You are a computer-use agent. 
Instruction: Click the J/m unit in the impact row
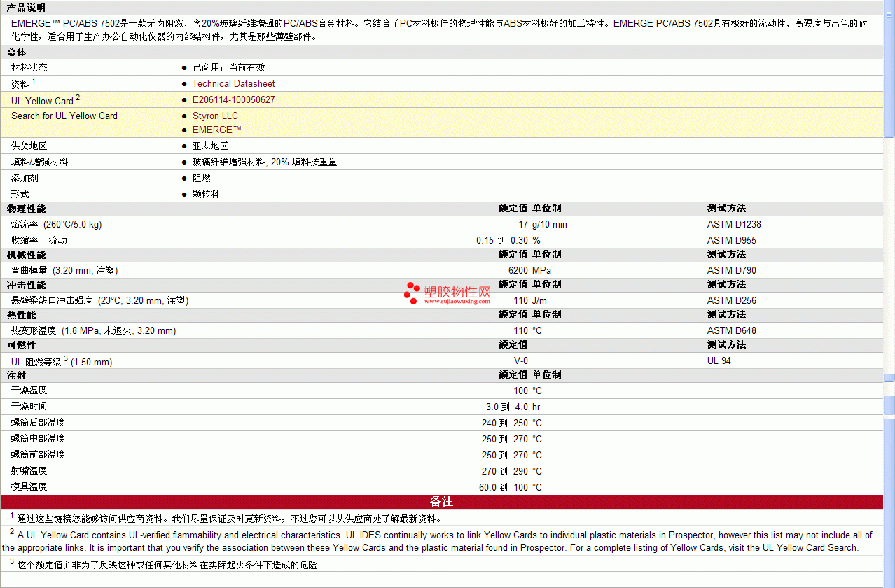coord(540,301)
